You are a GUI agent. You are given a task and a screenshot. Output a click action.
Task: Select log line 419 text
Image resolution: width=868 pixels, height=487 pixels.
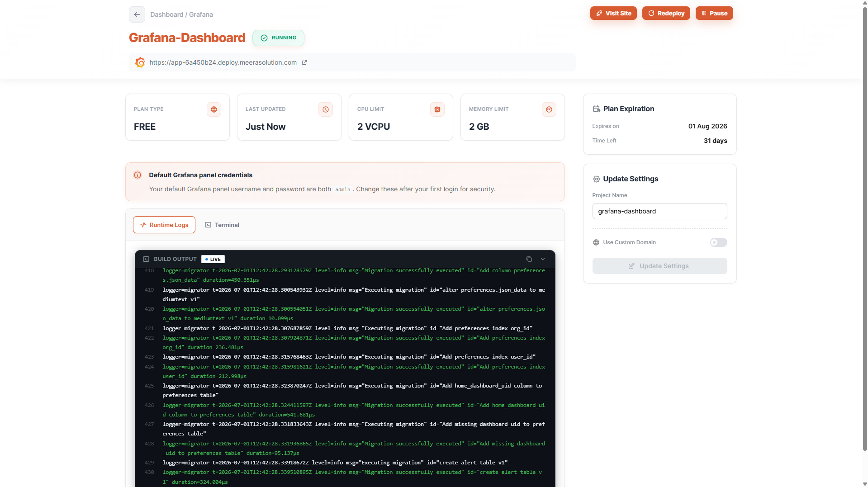point(354,294)
